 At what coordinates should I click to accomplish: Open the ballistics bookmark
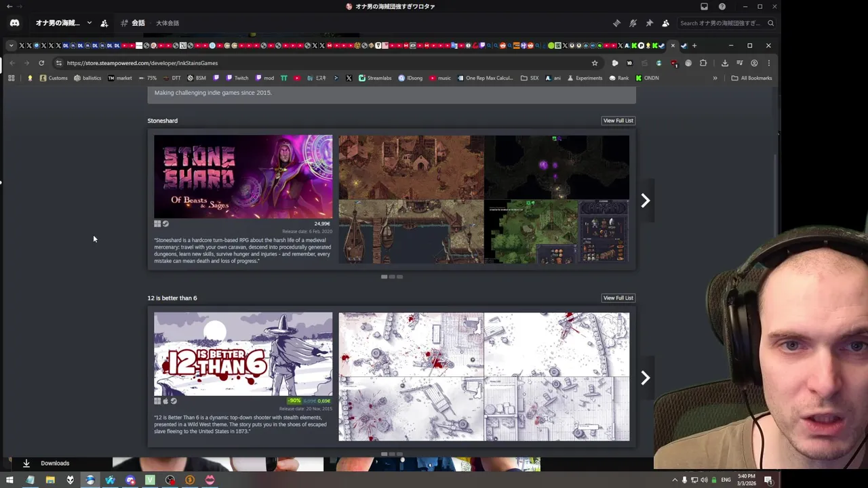coord(87,78)
